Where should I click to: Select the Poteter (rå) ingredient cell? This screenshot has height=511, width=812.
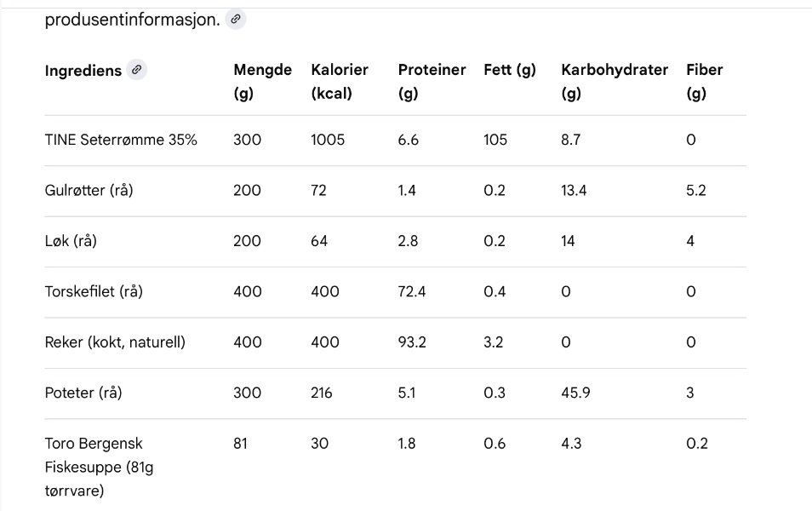click(x=84, y=393)
